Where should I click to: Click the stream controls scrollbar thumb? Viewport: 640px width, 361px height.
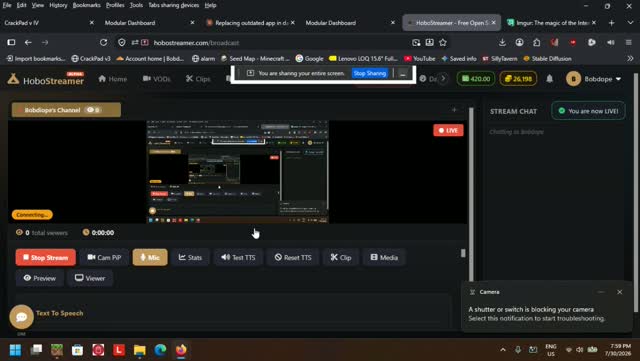click(x=463, y=253)
